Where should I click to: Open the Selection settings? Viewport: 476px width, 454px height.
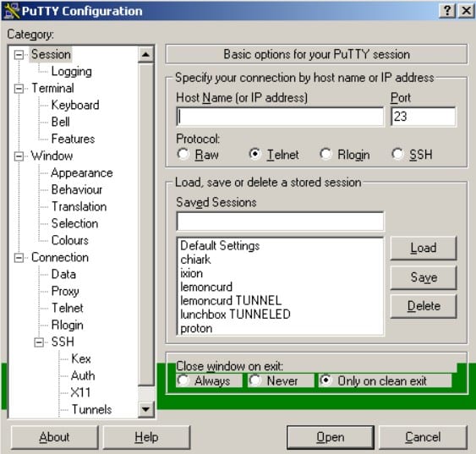74,224
